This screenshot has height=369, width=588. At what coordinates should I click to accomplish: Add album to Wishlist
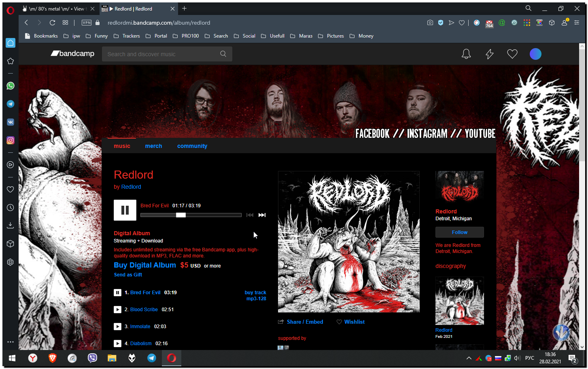pos(350,322)
